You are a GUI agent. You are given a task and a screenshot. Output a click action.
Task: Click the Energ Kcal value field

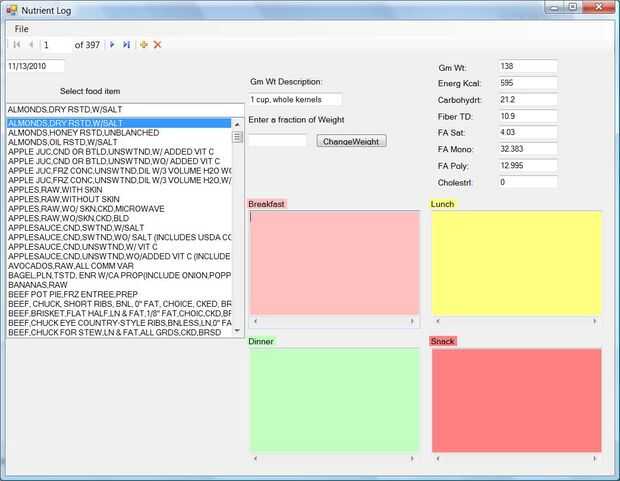528,83
